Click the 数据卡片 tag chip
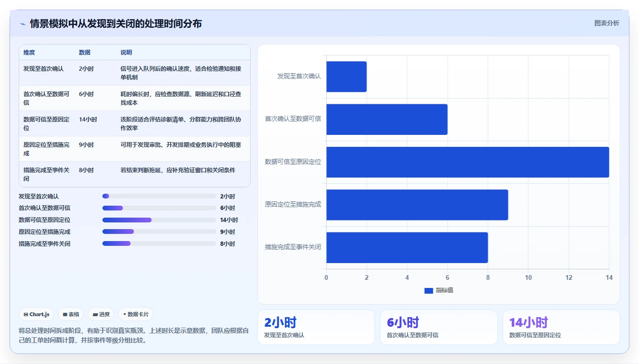Image resolution: width=639 pixels, height=364 pixels. [x=136, y=314]
